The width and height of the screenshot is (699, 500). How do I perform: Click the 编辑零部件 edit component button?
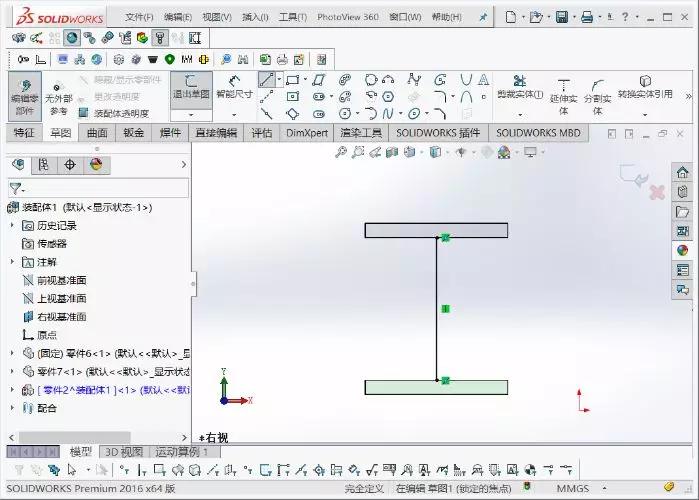(x=25, y=96)
